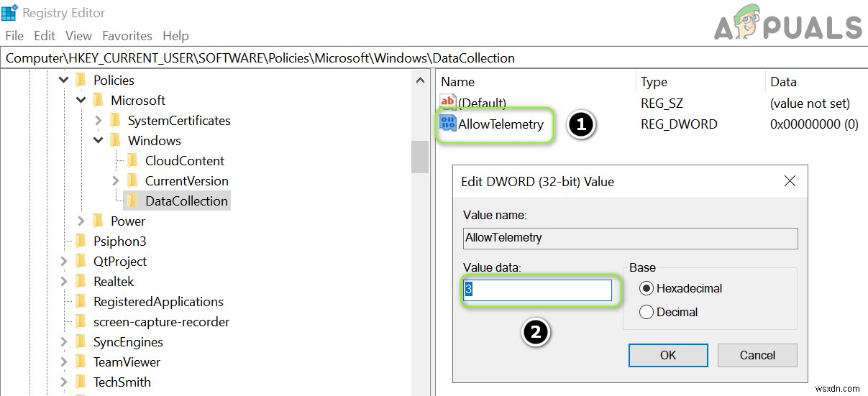
Task: Select the Windows folder icon
Action: click(x=115, y=140)
